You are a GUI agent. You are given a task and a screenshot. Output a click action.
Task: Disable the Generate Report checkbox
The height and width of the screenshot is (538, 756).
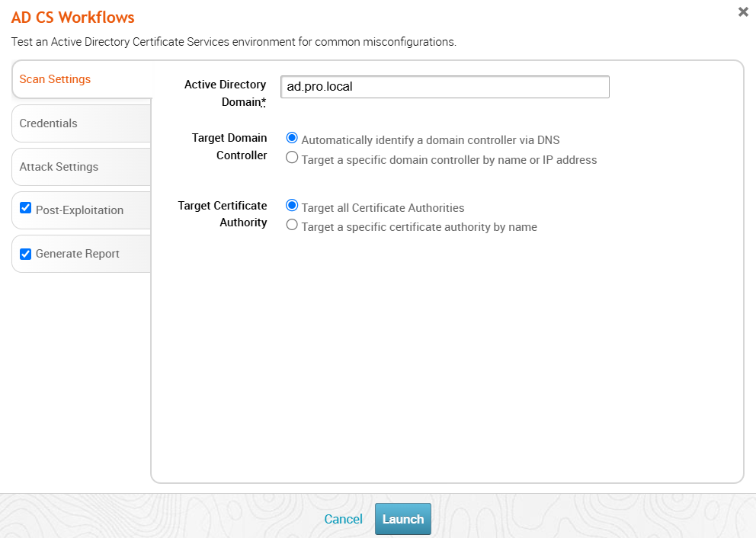[x=25, y=254]
